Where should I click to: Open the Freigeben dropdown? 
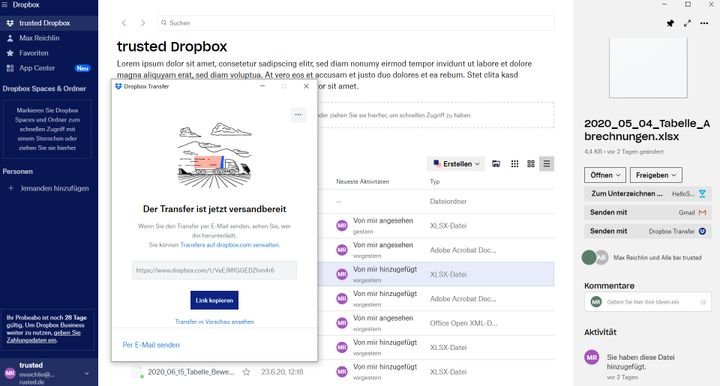656,175
